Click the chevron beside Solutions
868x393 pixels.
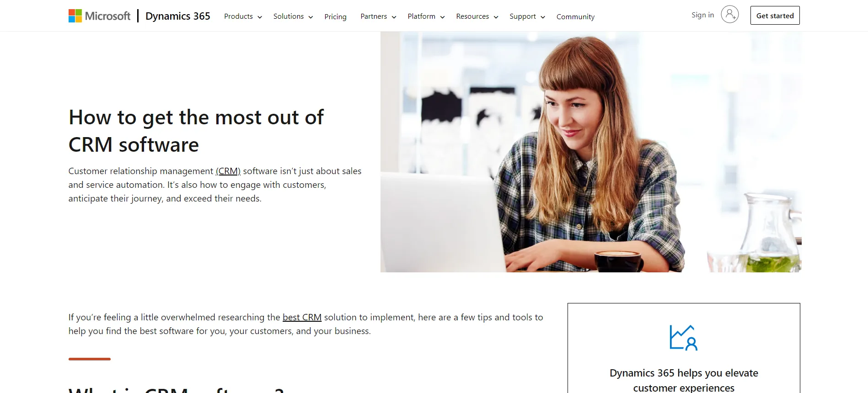tap(311, 17)
